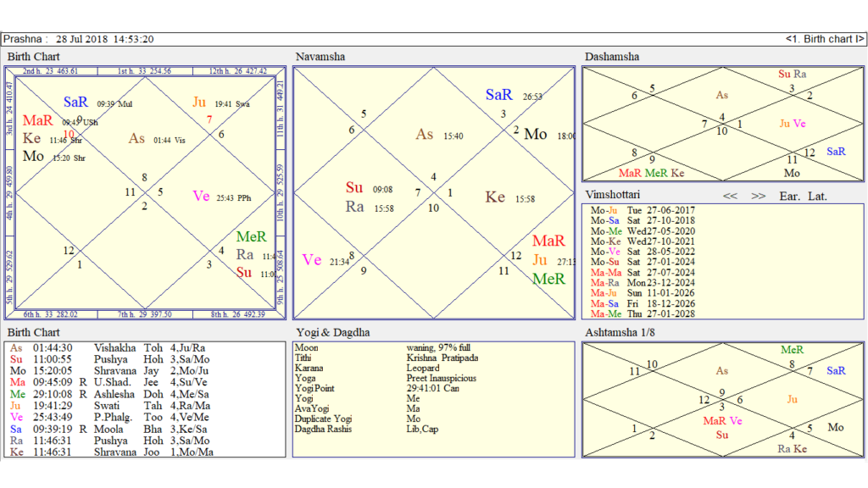The image size is (868, 488).
Task: Click the AvaYogi 'Ma' row
Action: click(x=357, y=409)
